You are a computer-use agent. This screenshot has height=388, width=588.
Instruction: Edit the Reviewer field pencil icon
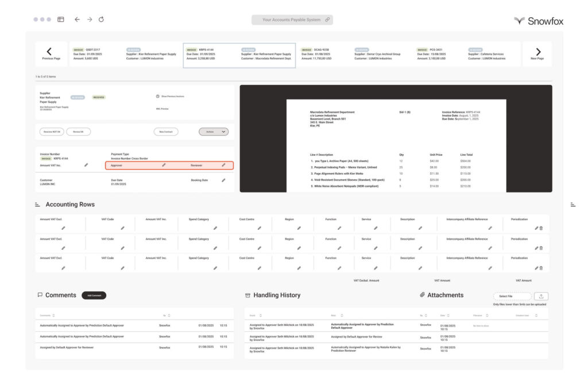pos(223,165)
